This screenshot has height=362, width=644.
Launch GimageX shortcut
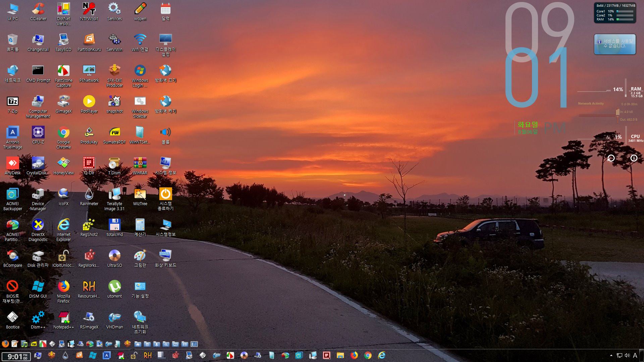coord(63,105)
